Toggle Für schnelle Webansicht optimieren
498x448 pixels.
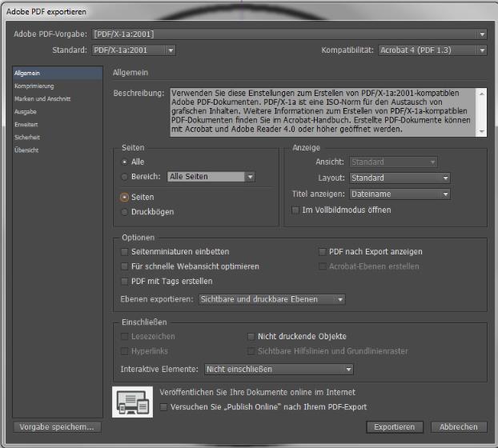pyautogui.click(x=125, y=266)
